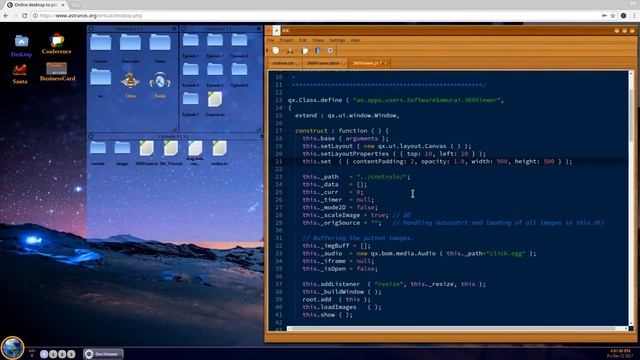Collapse code fold at line 14

284,108
